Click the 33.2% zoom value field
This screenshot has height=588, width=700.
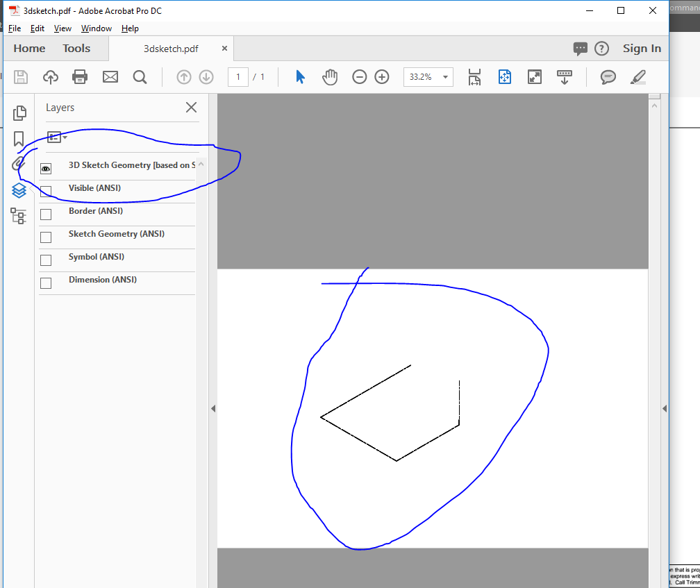tap(421, 77)
